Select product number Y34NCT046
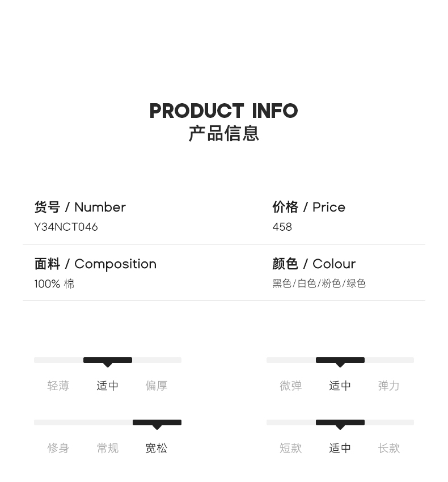Viewport: 448px width, 482px height. pos(66,227)
